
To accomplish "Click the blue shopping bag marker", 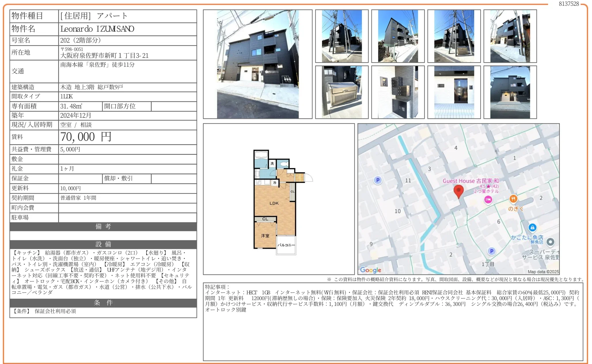I will pos(532,227).
